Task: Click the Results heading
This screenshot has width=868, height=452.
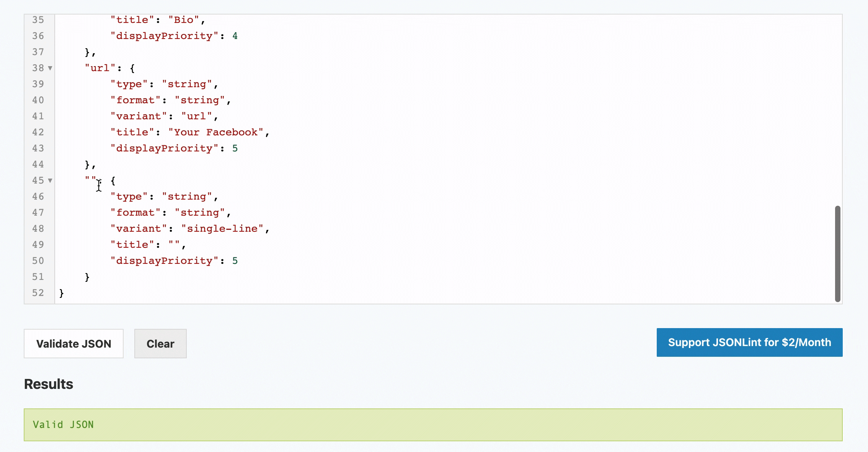Action: pos(49,384)
